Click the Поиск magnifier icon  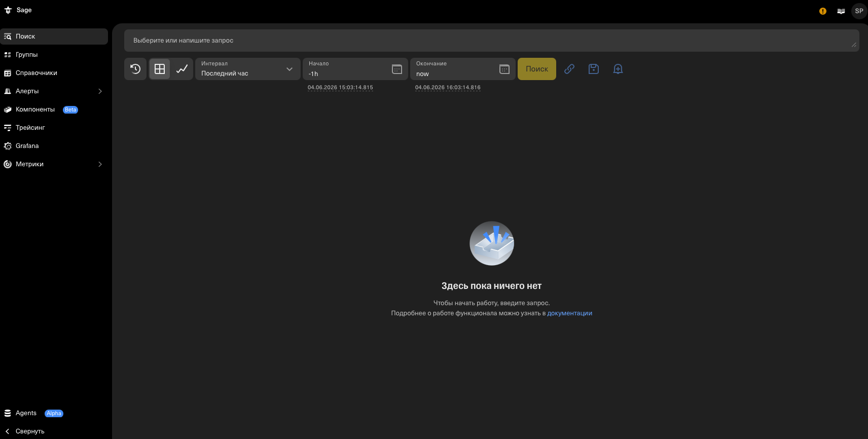8,36
